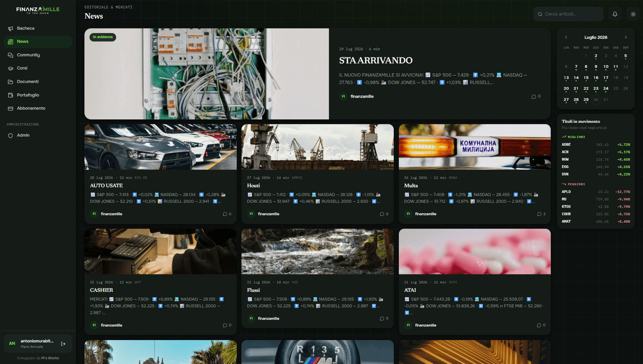
Task: Click comment icon on Multa card
Action: point(539,214)
